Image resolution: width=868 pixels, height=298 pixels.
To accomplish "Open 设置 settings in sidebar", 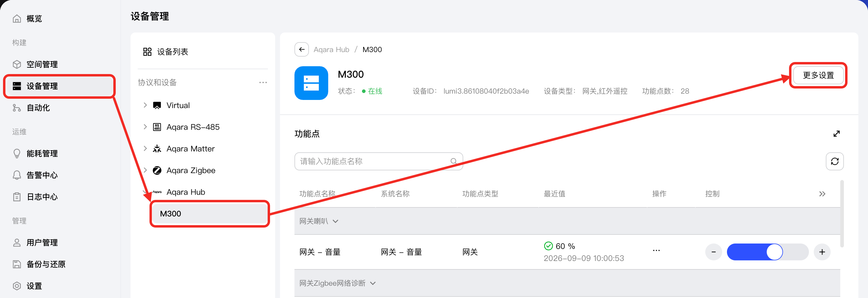I will pyautogui.click(x=27, y=286).
